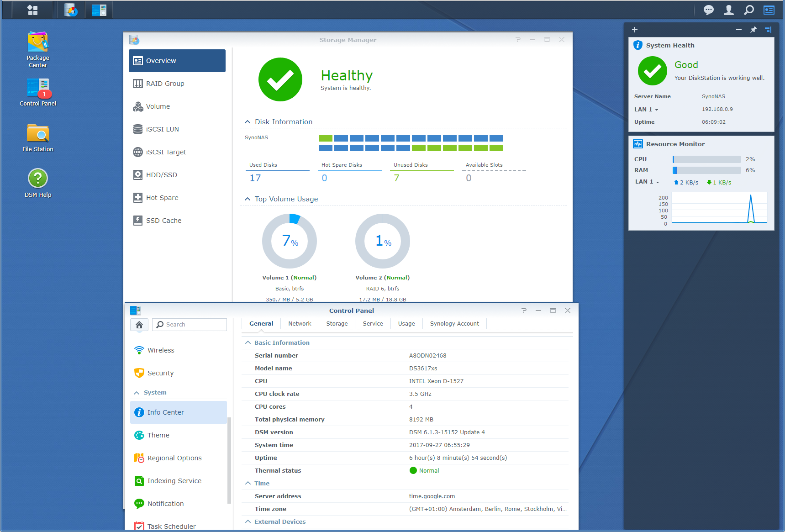
Task: Open Control Panel desktop icon
Action: click(38, 92)
